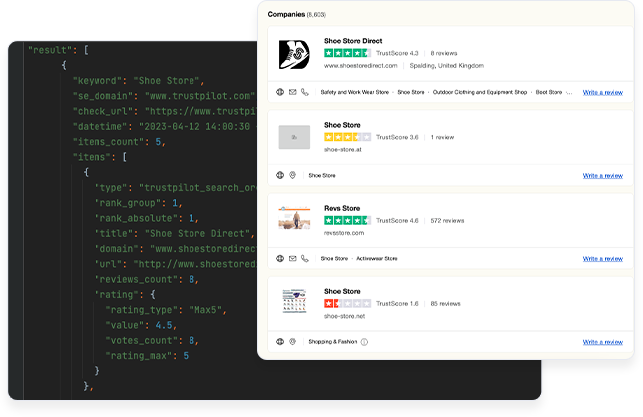Click the "rating_max": 5 line in code
This screenshot has width=643, height=417.
coord(147,355)
